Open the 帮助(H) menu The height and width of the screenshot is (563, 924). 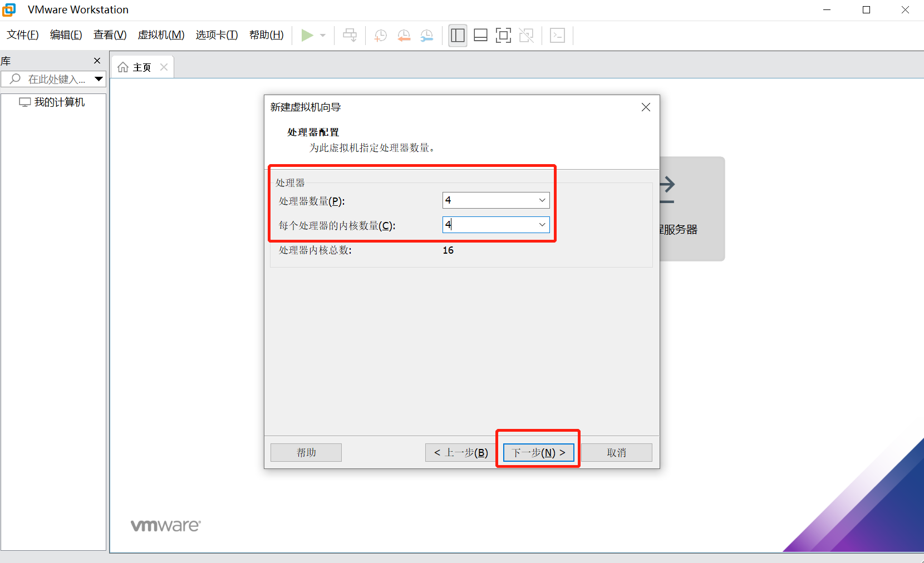[x=267, y=35]
